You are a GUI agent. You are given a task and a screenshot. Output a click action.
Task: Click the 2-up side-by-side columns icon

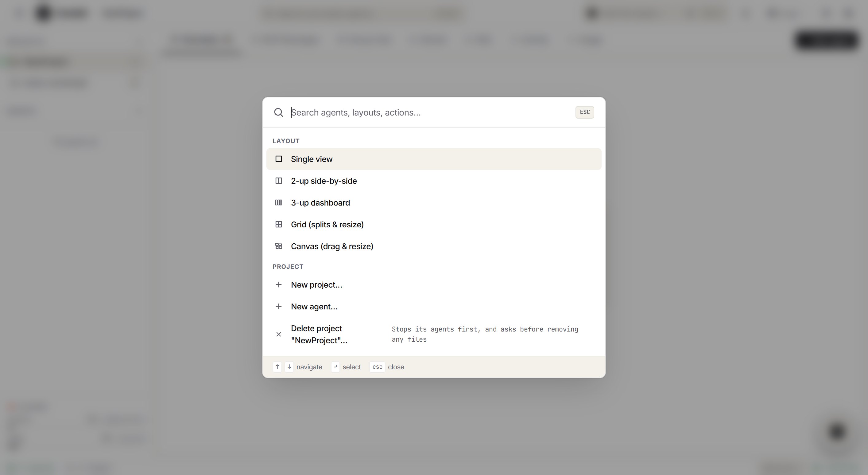coord(278,181)
